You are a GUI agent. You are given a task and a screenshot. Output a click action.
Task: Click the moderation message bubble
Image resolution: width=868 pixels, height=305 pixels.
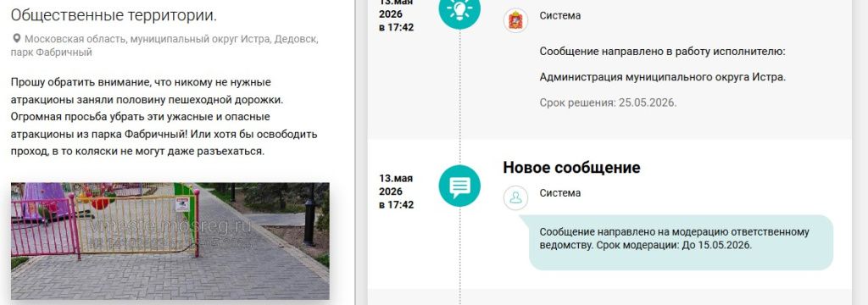click(681, 242)
